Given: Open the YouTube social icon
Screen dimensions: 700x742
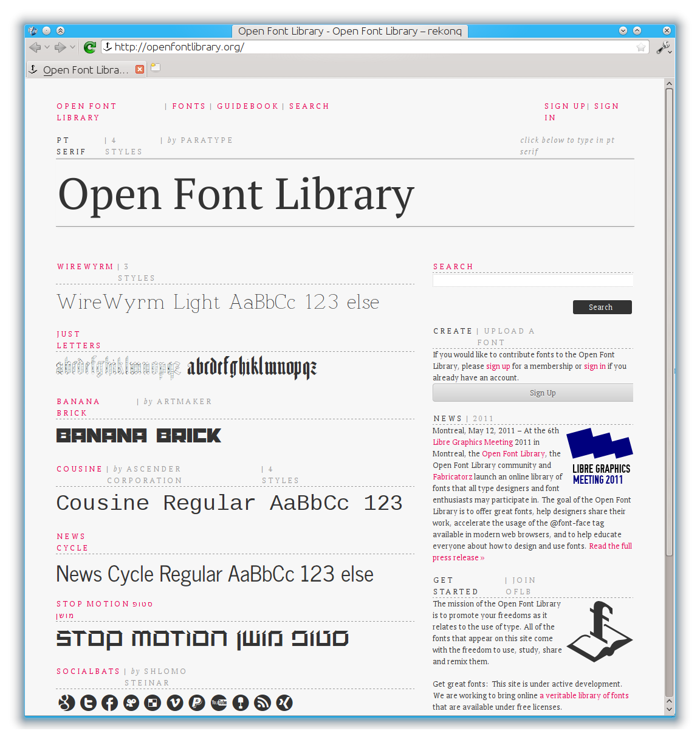Looking at the screenshot, I should coord(219,703).
